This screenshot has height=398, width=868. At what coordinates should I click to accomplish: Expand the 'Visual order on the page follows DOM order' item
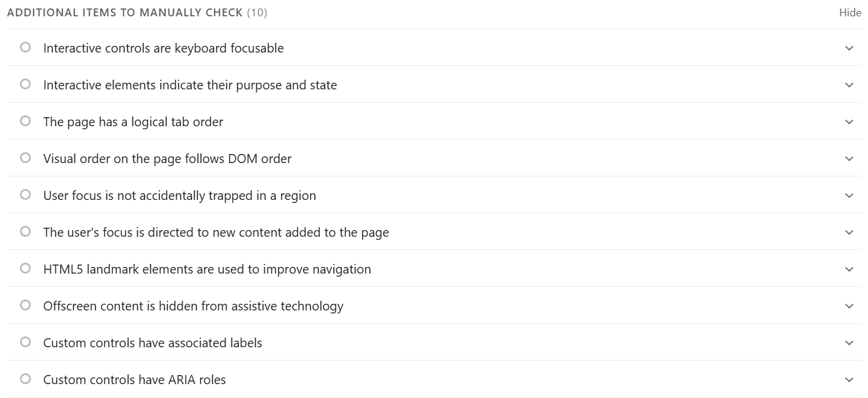point(849,159)
